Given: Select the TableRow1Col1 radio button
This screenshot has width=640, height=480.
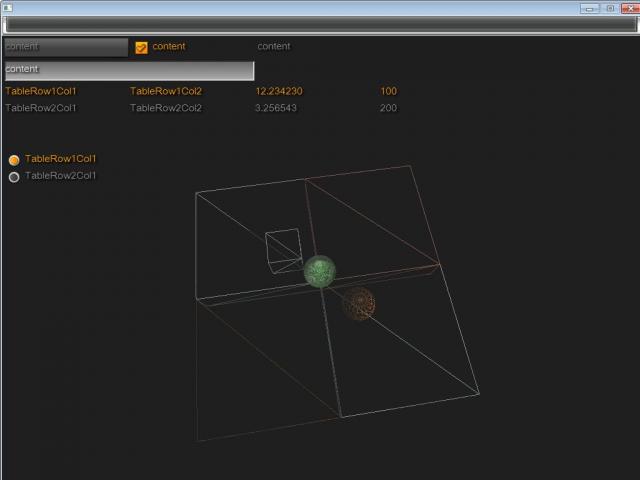Looking at the screenshot, I should pos(14,160).
